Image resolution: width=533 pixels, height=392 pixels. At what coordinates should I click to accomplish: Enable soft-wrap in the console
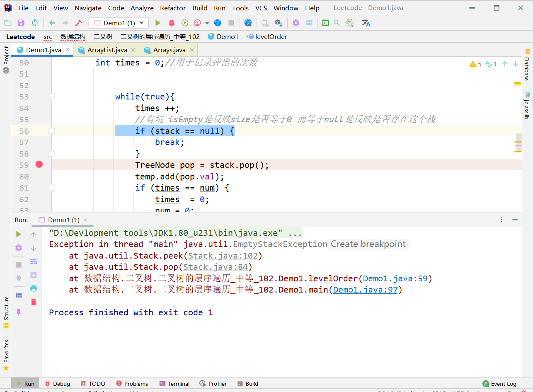(x=34, y=261)
